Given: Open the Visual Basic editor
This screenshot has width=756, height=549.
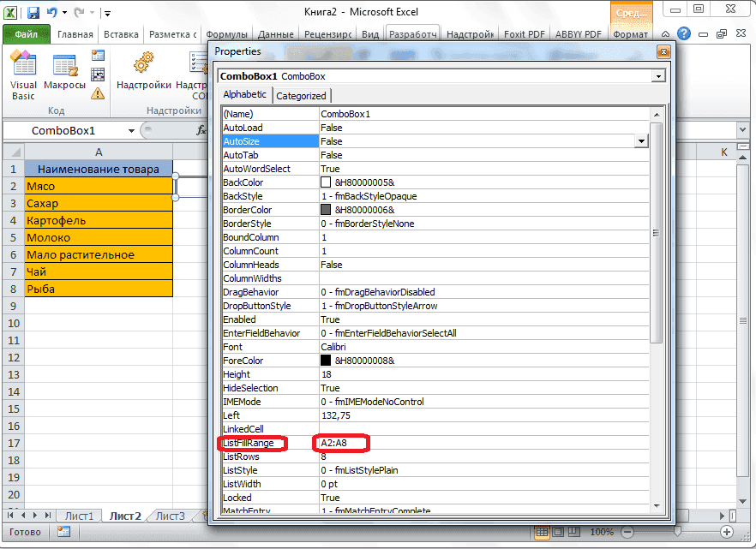Looking at the screenshot, I should tap(22, 69).
